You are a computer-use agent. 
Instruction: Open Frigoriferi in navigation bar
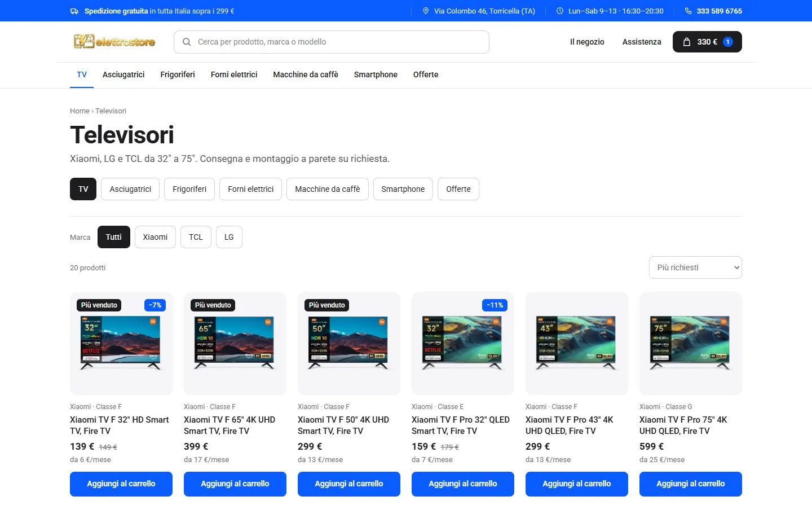pyautogui.click(x=178, y=74)
